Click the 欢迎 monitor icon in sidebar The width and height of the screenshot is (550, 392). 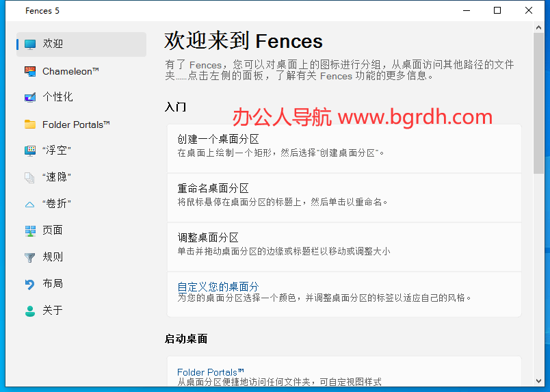pos(30,44)
